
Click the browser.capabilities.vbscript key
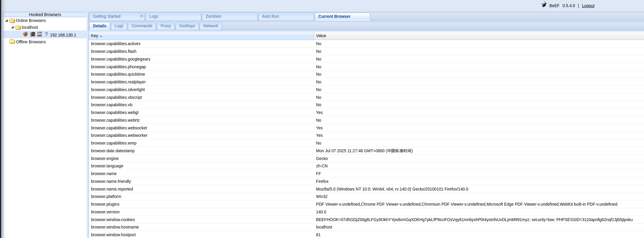coord(117,97)
